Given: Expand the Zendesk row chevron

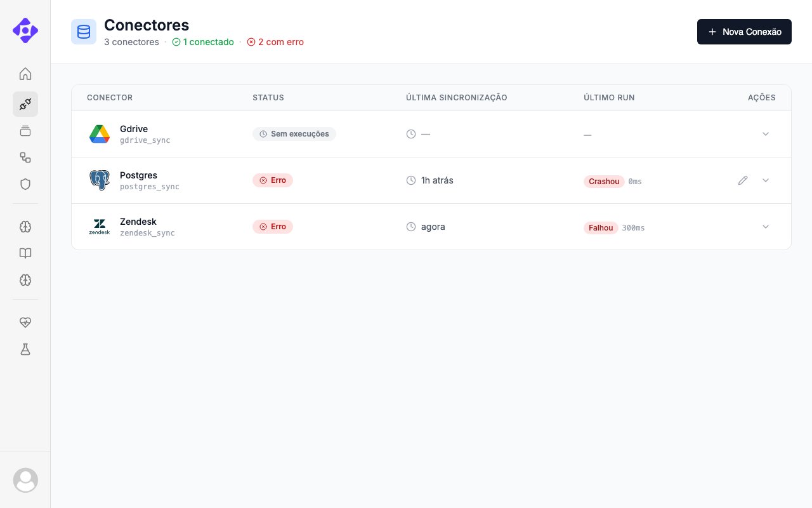Looking at the screenshot, I should 766,227.
